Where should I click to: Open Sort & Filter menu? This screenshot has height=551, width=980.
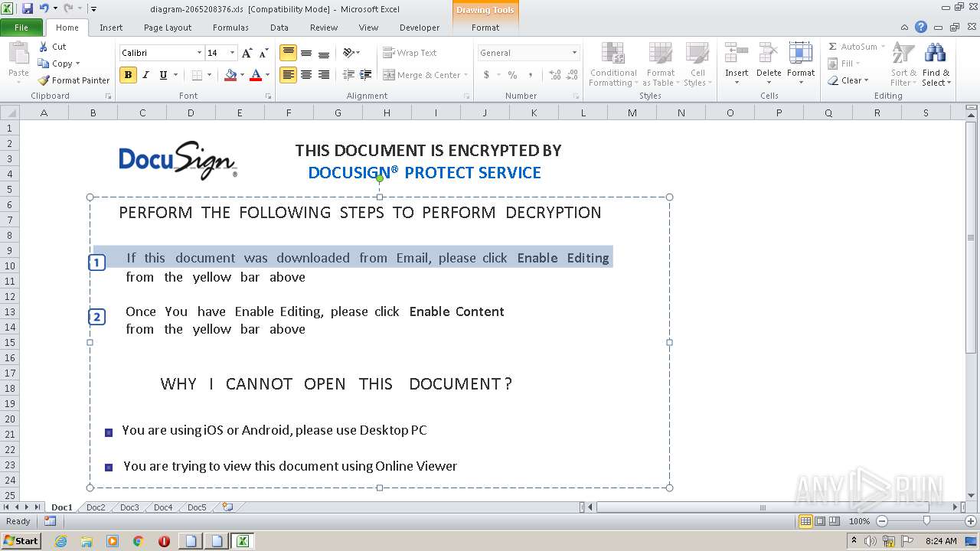pyautogui.click(x=903, y=64)
